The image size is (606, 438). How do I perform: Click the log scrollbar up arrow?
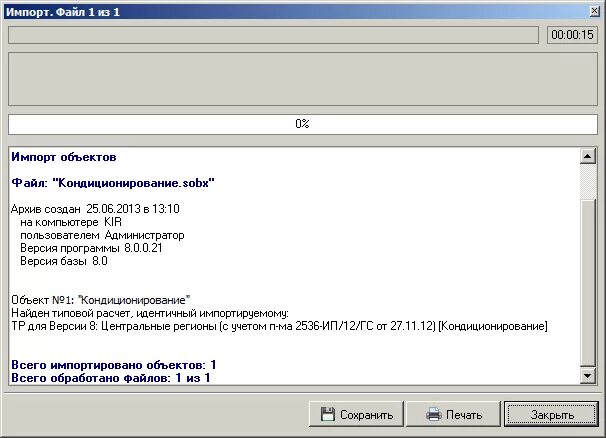(x=587, y=156)
